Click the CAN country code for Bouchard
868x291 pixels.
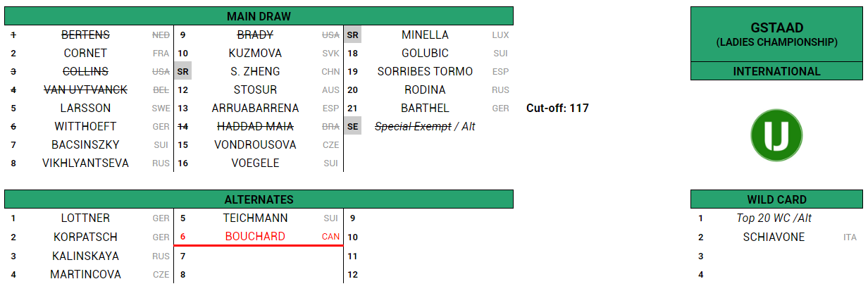coord(330,237)
